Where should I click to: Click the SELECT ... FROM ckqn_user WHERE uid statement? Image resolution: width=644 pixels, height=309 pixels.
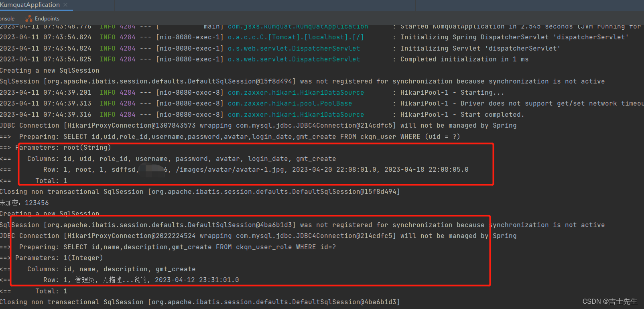click(262, 136)
